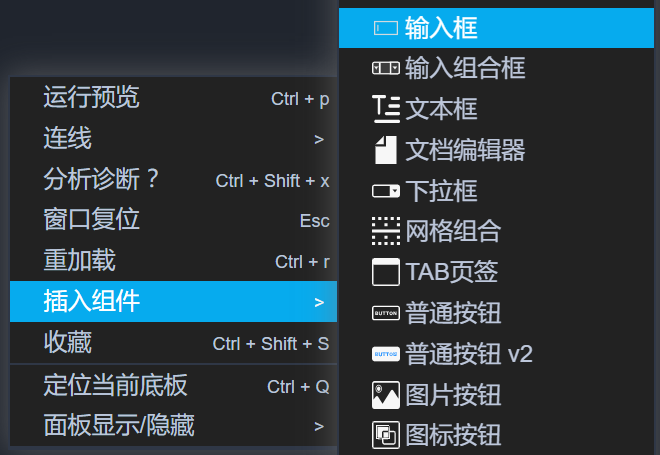Click the 普通按钮 button icon
This screenshot has width=660, height=455.
[385, 313]
